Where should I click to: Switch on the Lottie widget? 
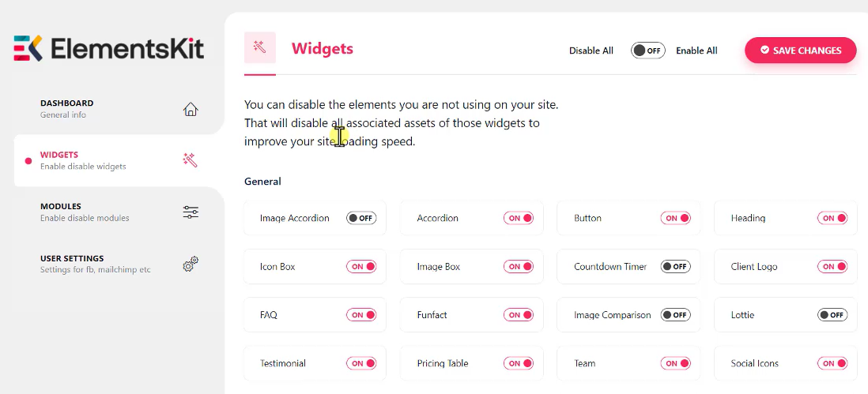coord(832,315)
